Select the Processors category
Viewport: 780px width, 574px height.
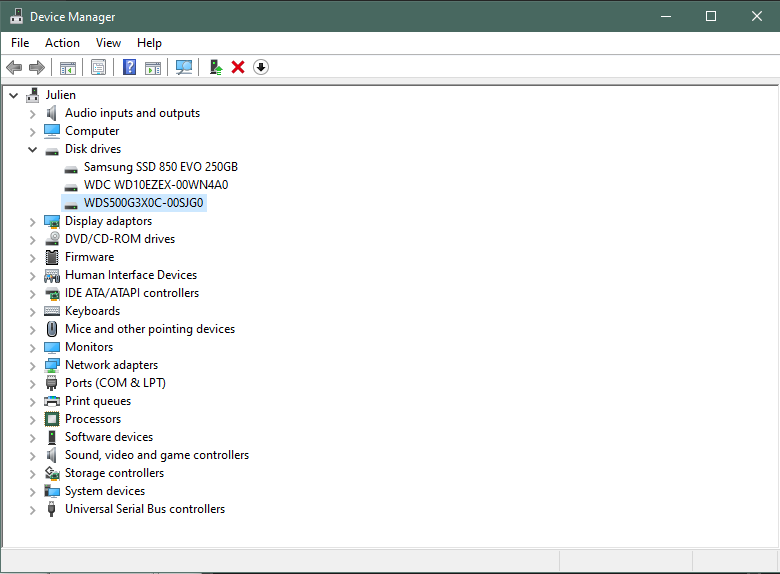tap(92, 419)
